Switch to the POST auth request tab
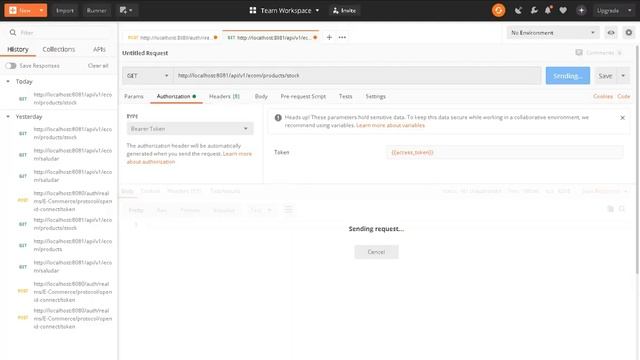 coord(172,38)
